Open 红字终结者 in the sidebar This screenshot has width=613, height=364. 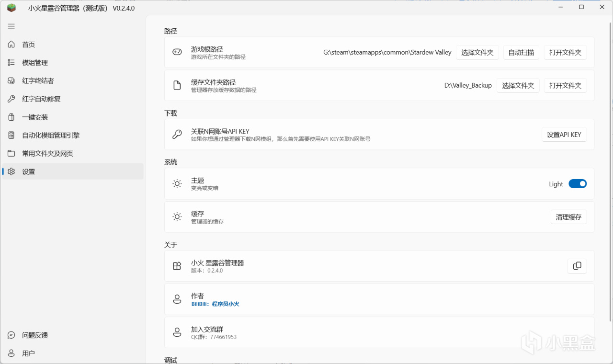(x=72, y=81)
